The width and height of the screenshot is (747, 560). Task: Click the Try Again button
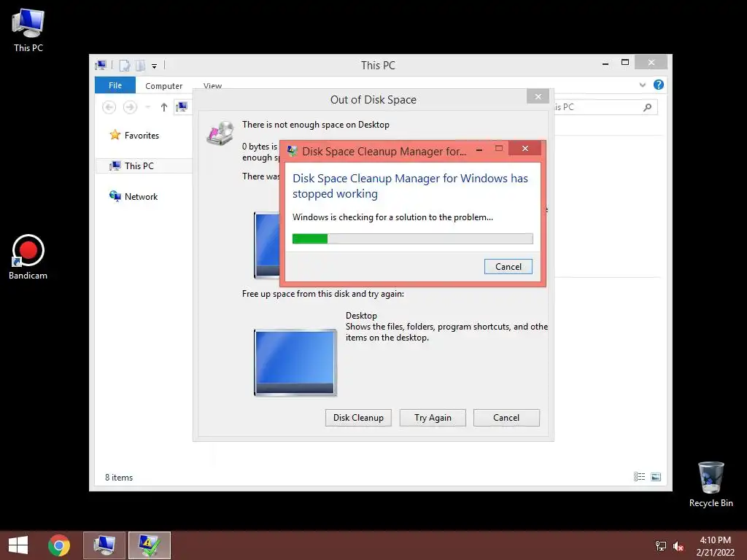point(433,418)
